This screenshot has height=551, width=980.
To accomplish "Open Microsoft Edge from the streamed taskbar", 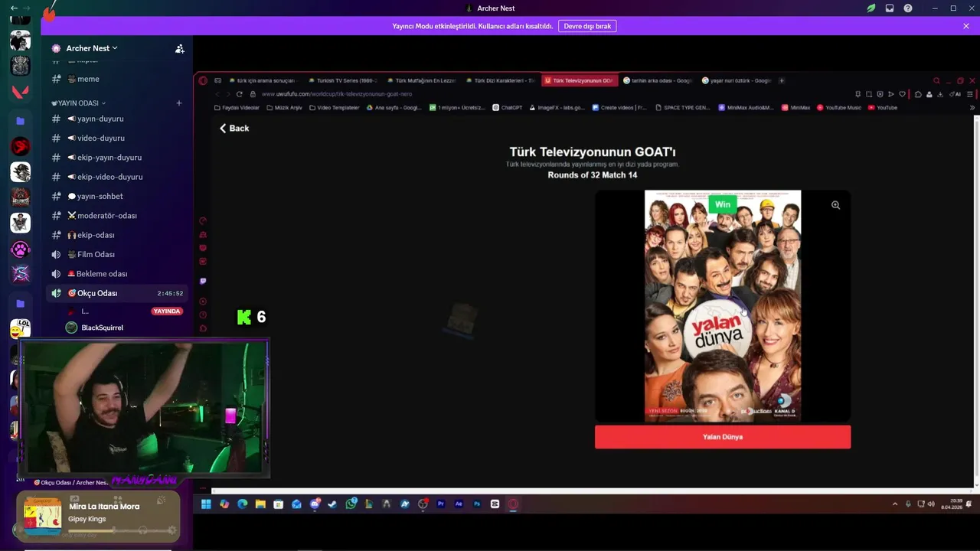I will click(x=242, y=504).
